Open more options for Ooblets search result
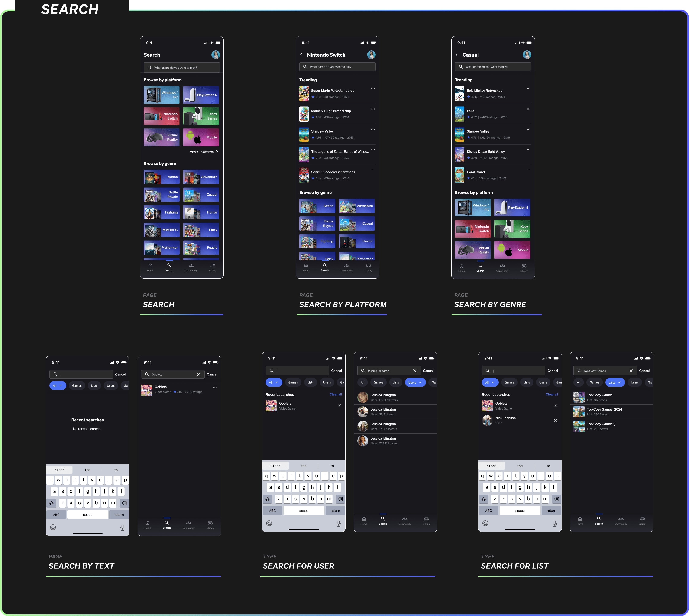This screenshot has height=616, width=689. pos(215,387)
